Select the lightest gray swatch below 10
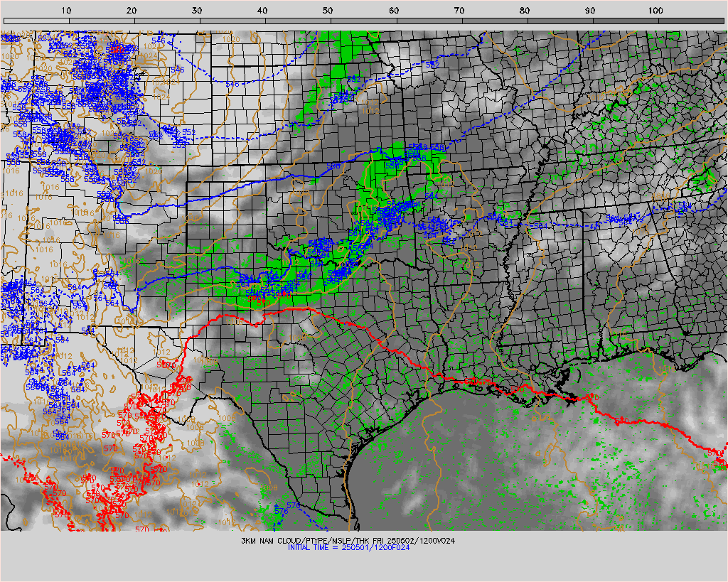 coord(36,21)
